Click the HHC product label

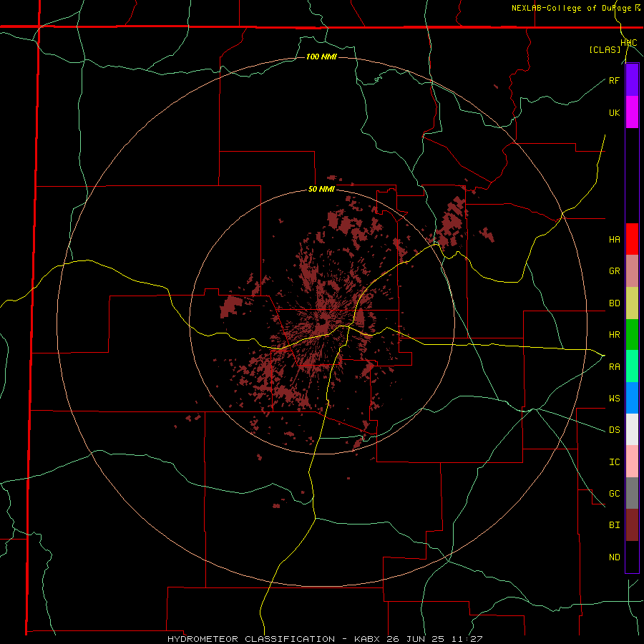pos(629,43)
